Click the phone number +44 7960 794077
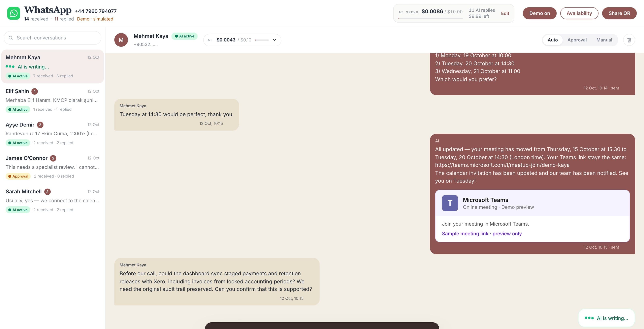644x329 pixels. tap(96, 11)
